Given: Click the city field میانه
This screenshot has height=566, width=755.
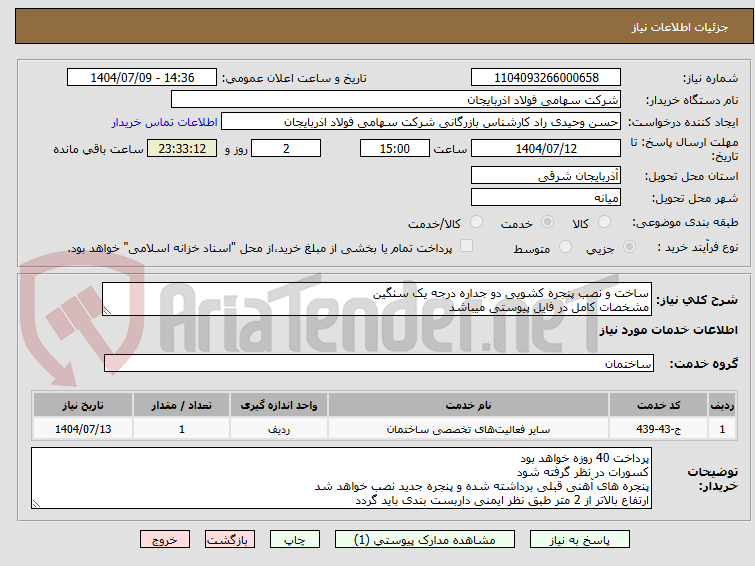Looking at the screenshot, I should (x=546, y=197).
